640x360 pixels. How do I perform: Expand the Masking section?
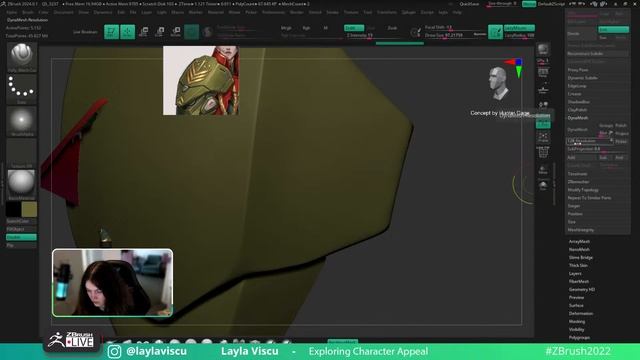coord(576,322)
